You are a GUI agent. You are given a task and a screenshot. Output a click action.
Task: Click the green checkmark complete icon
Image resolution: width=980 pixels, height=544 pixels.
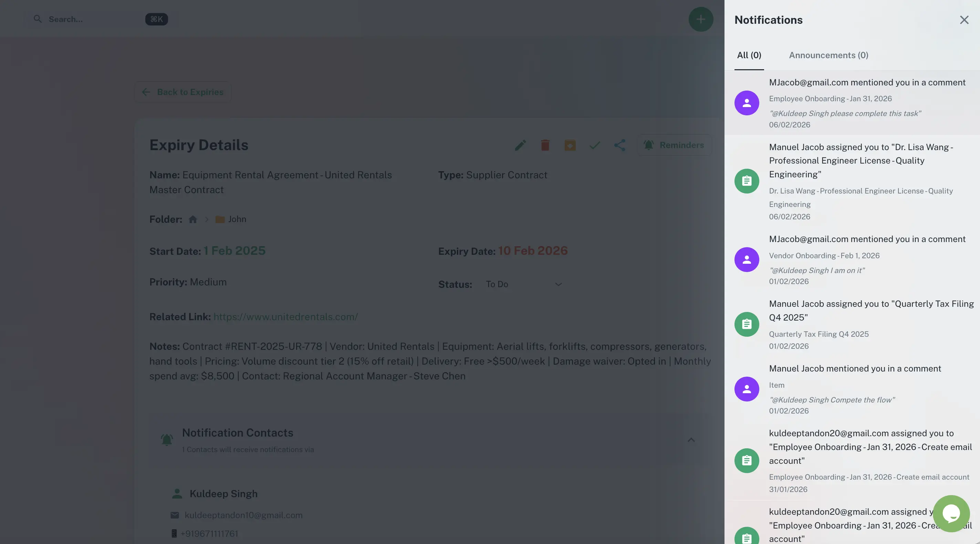(594, 145)
